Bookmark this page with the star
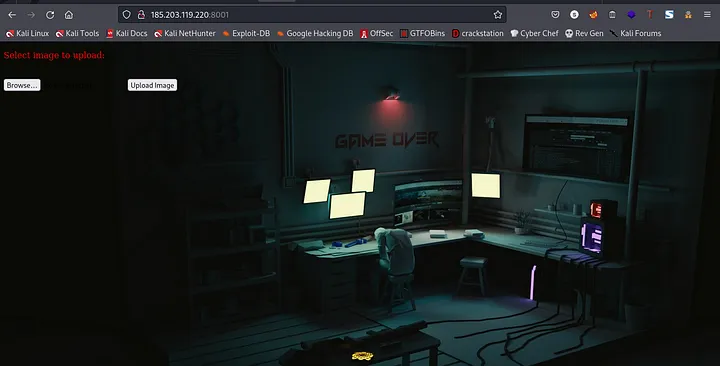The width and height of the screenshot is (720, 366). [498, 15]
